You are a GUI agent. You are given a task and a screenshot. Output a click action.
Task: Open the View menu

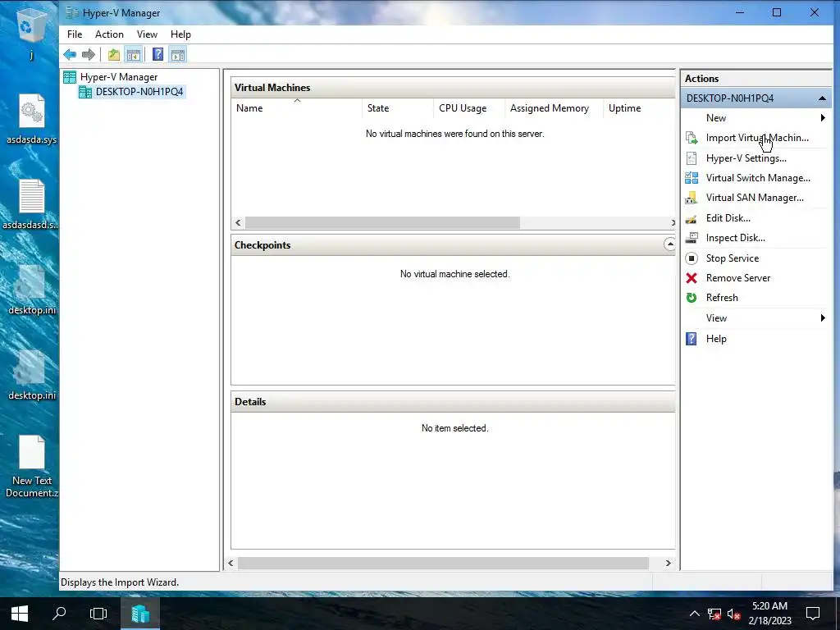pyautogui.click(x=147, y=34)
